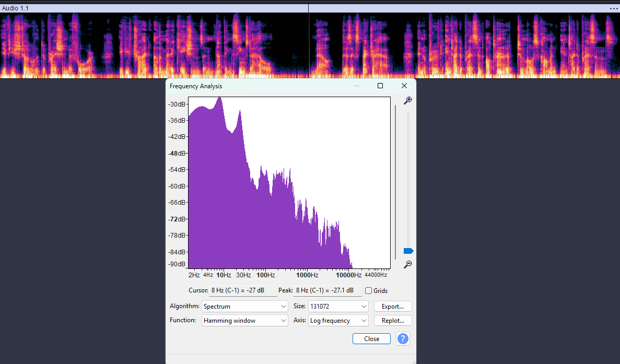Zoom in using the magnifier plus icon
Screen dimensions: 620x364
pos(407,100)
